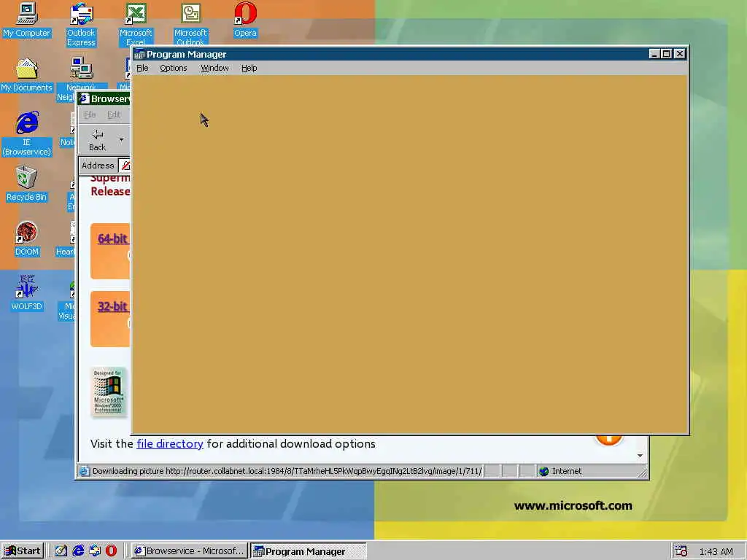Click the Back button in the browser toolbar
Screen dimensions: 747x560
[97, 140]
